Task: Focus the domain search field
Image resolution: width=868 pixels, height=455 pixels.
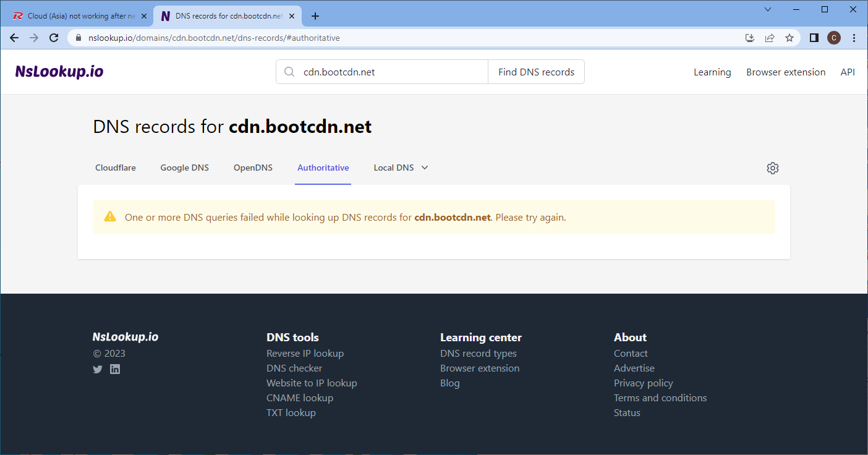Action: click(x=382, y=72)
